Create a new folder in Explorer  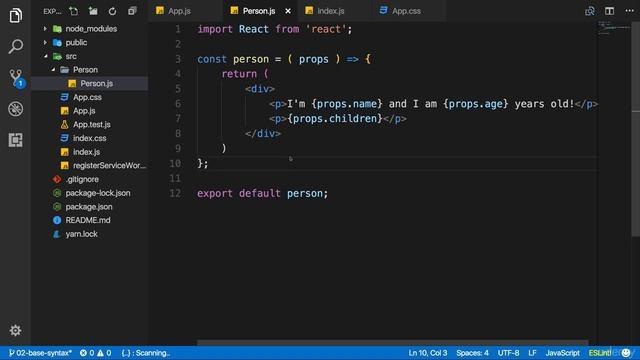[93, 11]
